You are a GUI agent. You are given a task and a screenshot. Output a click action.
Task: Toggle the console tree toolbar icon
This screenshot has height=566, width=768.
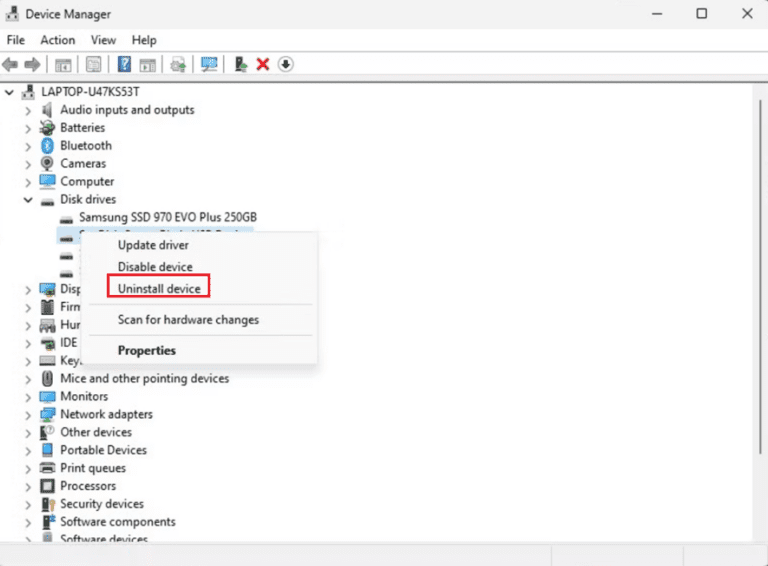[63, 65]
